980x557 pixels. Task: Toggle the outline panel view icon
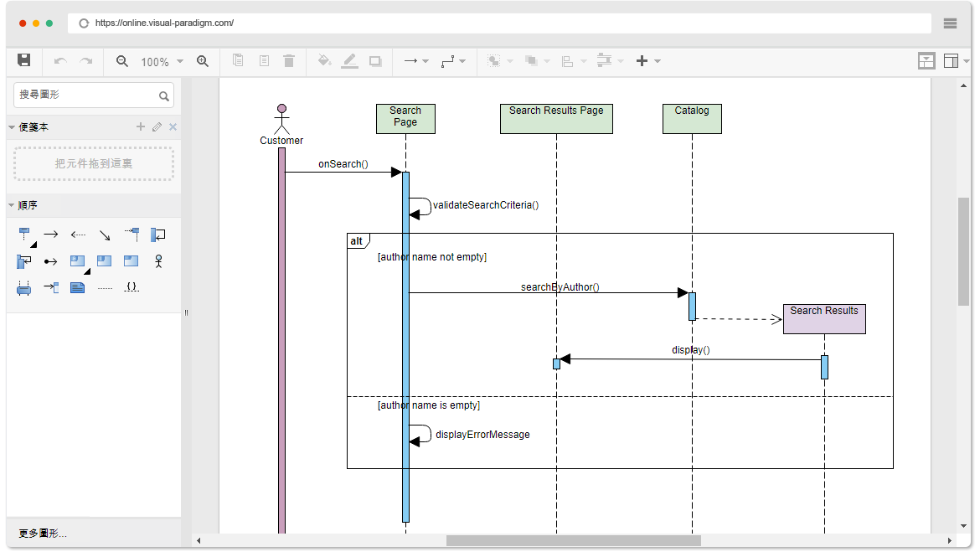click(x=926, y=60)
